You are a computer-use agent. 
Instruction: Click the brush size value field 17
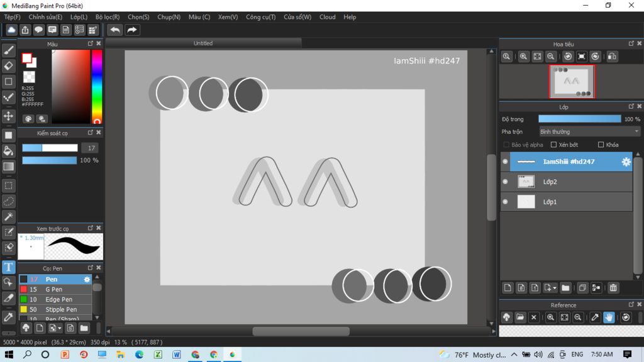(x=91, y=148)
